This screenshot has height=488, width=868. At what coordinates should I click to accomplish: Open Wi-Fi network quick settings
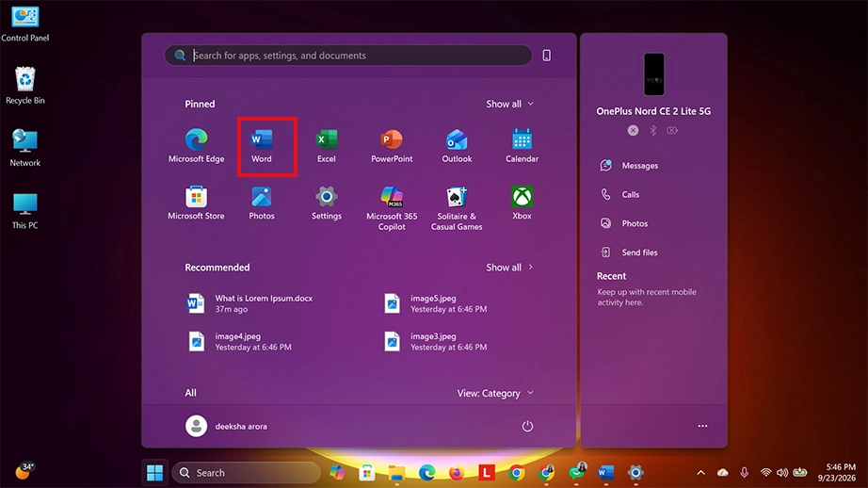pyautogui.click(x=765, y=473)
